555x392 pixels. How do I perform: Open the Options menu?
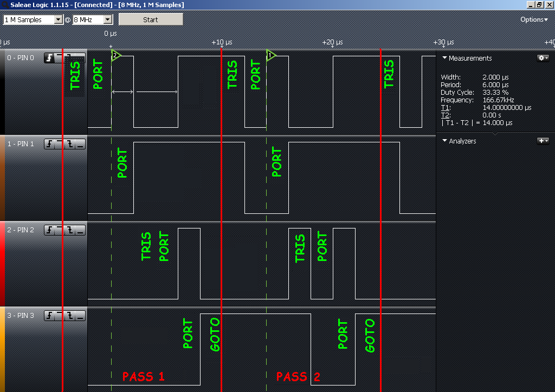point(534,19)
